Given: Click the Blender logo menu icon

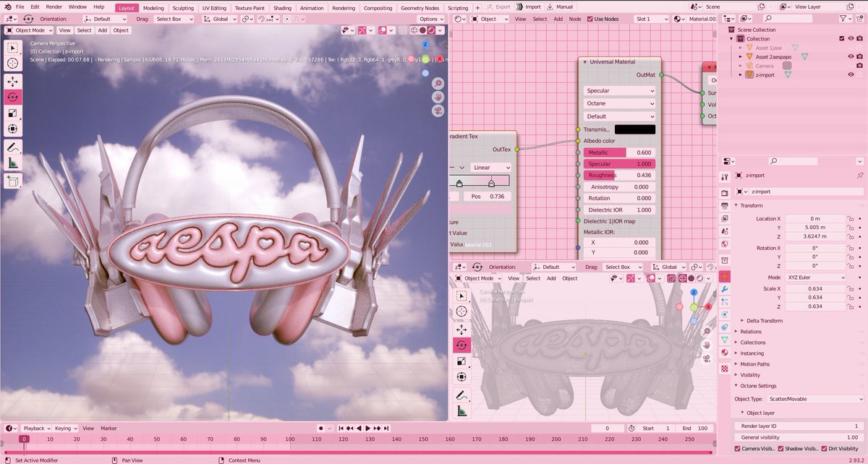Looking at the screenshot, I should (x=7, y=7).
